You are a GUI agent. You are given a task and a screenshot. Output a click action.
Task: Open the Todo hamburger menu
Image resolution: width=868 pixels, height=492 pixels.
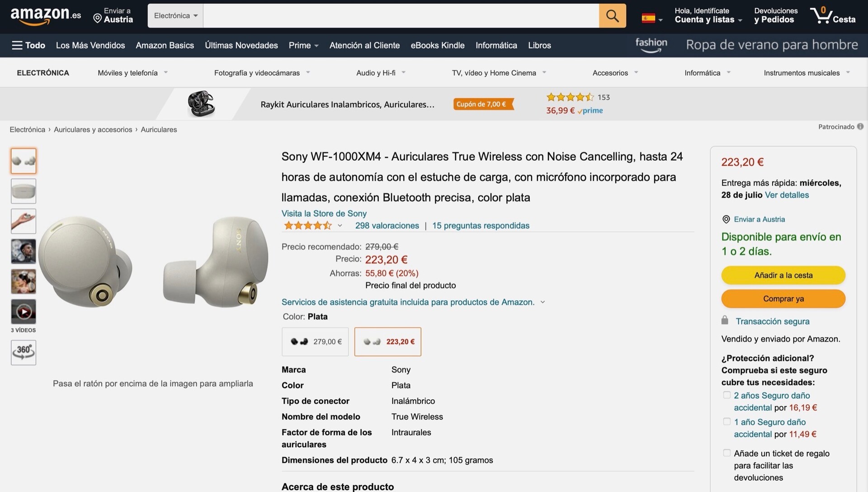[x=28, y=45]
